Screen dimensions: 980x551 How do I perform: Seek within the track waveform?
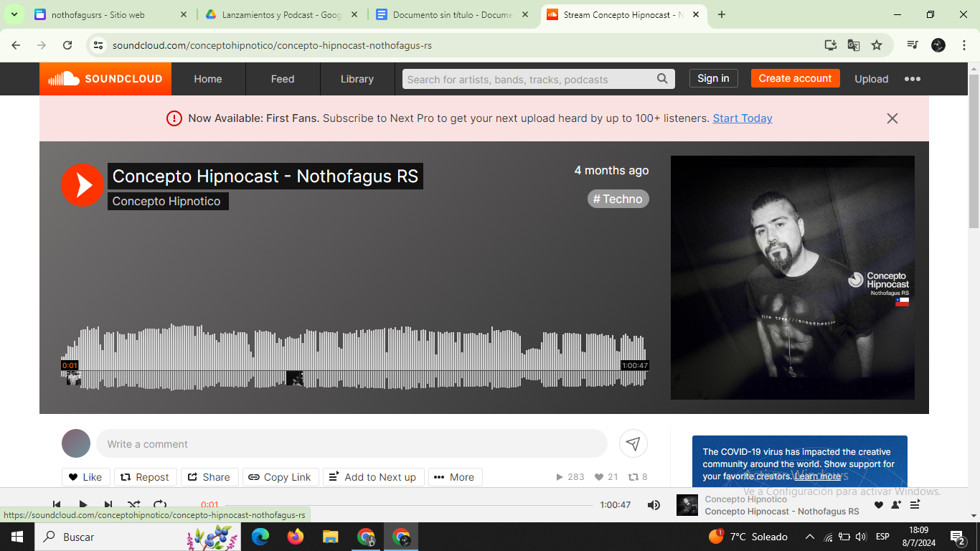(x=354, y=357)
